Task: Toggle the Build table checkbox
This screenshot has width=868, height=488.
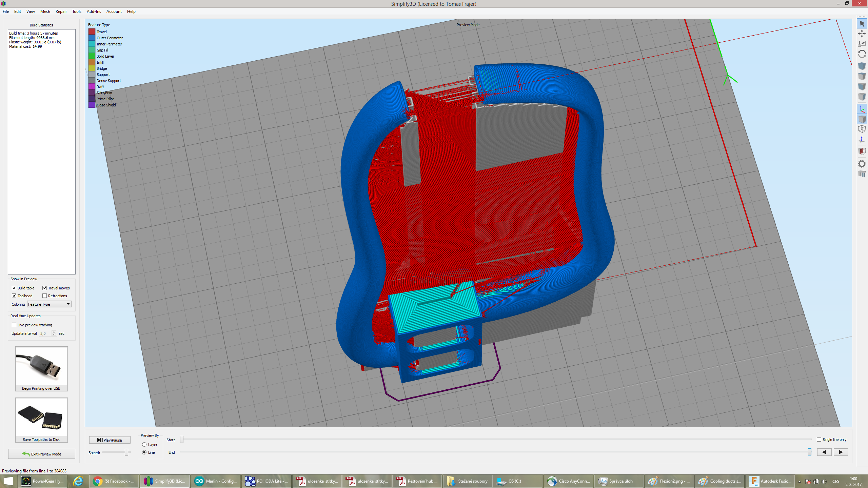Action: pos(14,288)
